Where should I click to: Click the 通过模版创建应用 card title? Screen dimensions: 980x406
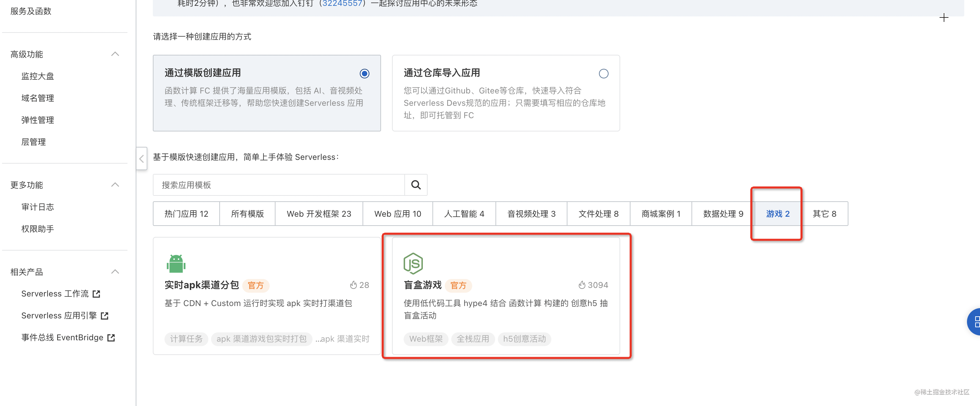pyautogui.click(x=203, y=73)
